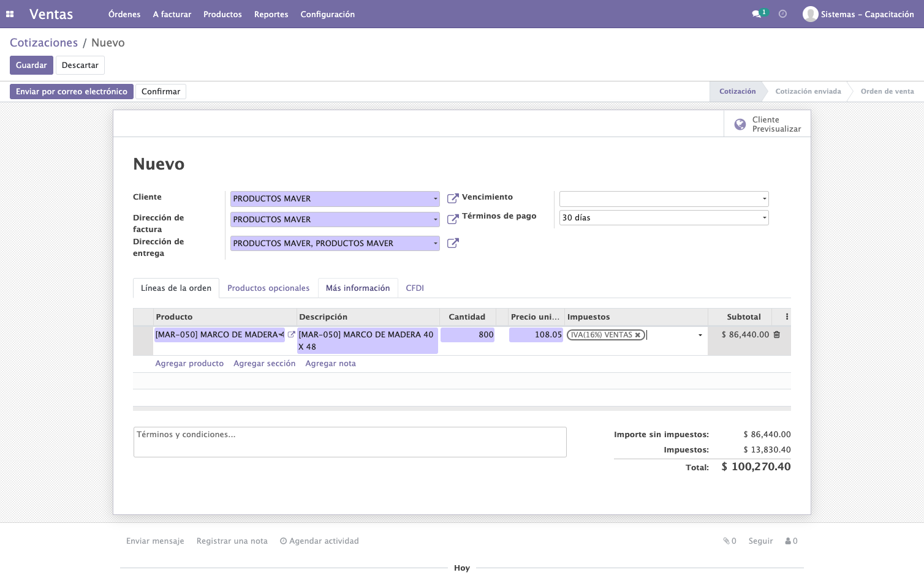Click the Confirmar button
Screen dimensions: 924x578
[161, 92]
